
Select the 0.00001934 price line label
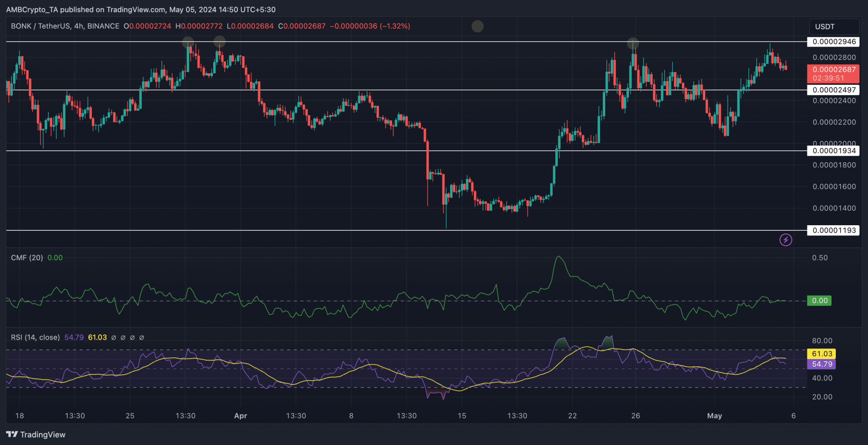coord(833,151)
